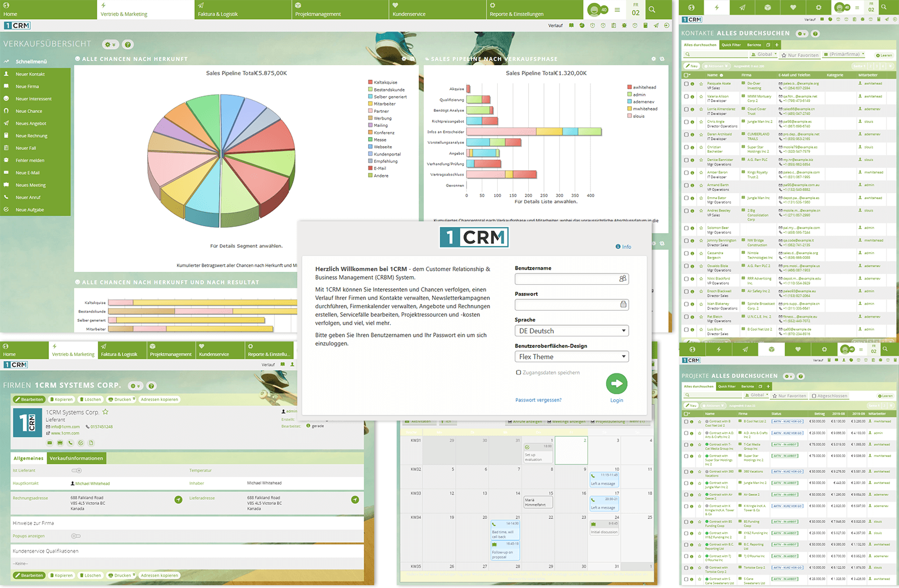
Task: Check the checkbox for Pasquale Abate row
Action: [686, 84]
